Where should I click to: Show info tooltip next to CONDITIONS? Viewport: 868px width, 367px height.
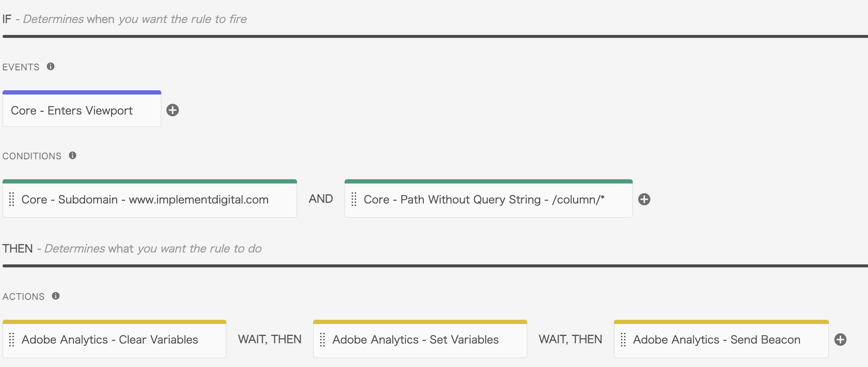[x=73, y=155]
